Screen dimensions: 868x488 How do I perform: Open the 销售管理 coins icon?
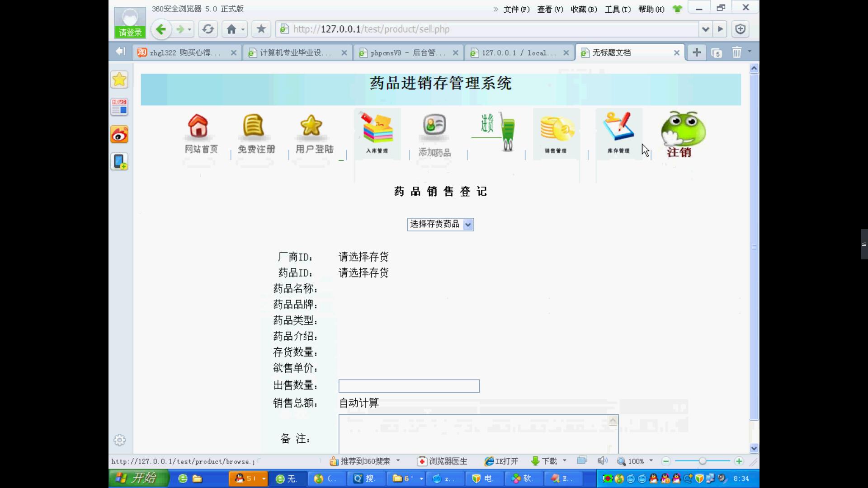pos(556,134)
